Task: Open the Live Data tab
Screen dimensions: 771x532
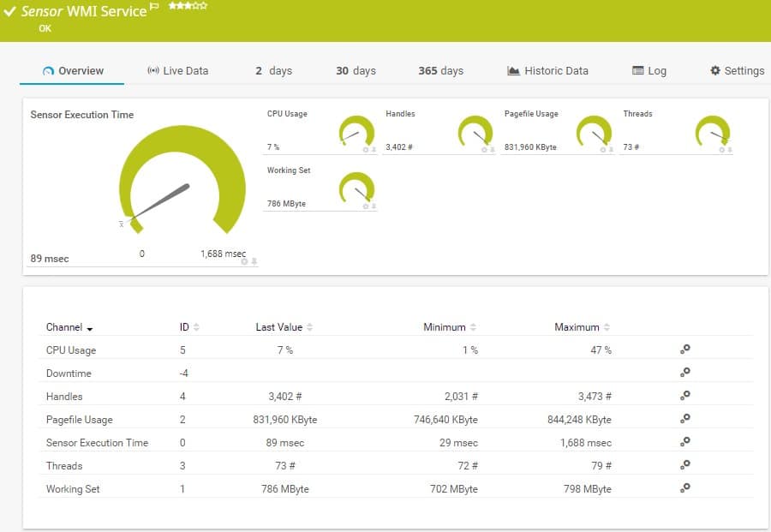Action: (x=177, y=71)
